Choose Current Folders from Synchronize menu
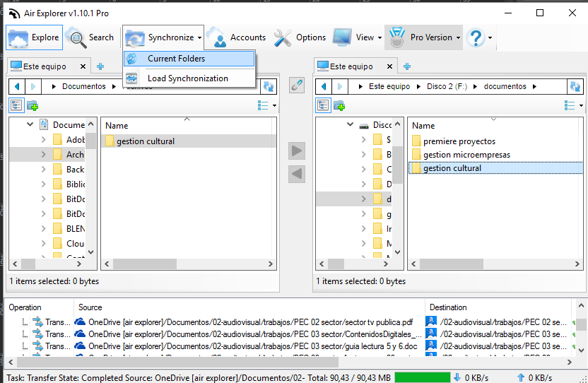 [176, 59]
